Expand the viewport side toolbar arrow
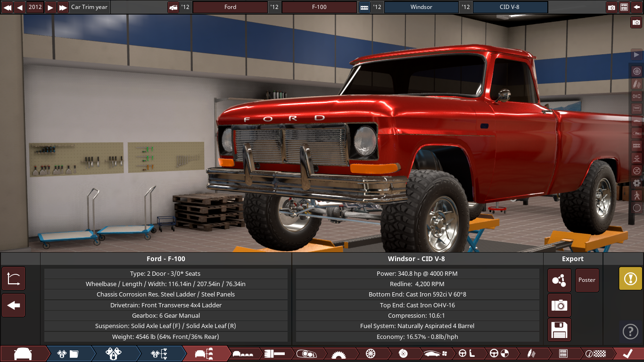The height and width of the screenshot is (362, 644). pos(637,55)
